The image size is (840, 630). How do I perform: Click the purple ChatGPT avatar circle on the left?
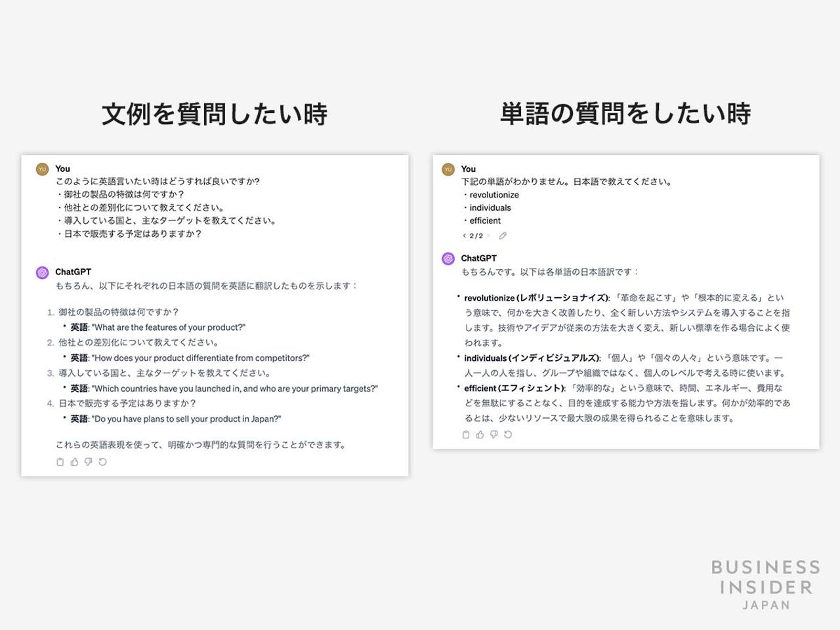(x=42, y=272)
